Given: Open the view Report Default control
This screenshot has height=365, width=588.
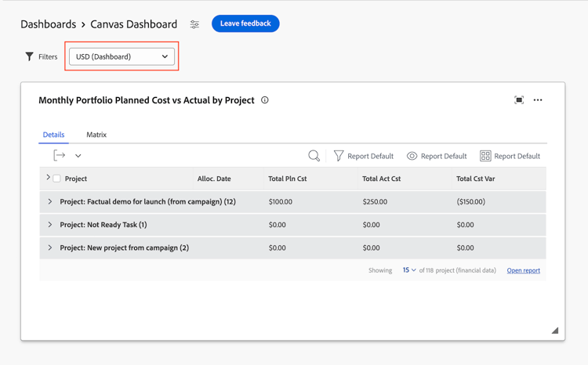Looking at the screenshot, I should pyautogui.click(x=436, y=156).
